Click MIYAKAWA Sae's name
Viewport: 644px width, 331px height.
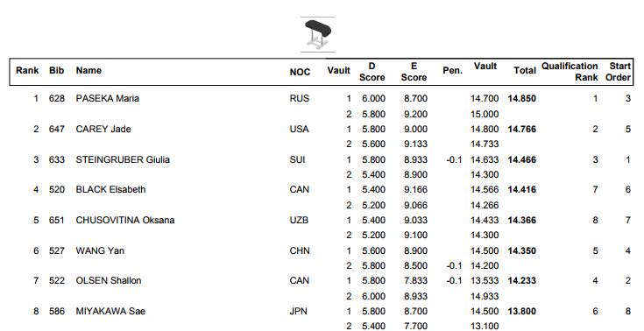(110, 311)
